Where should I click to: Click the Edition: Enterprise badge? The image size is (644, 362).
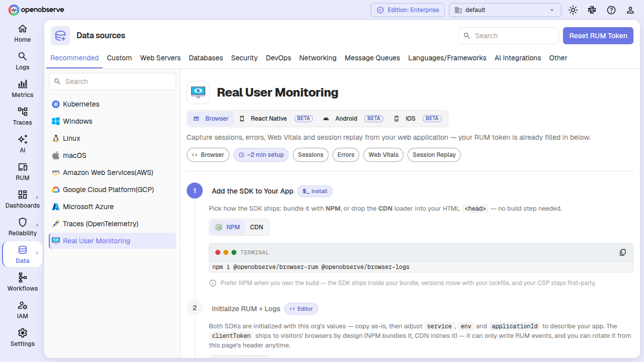tap(408, 10)
